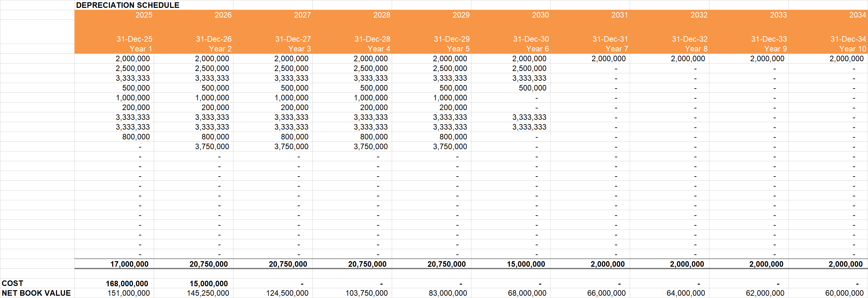Image resolution: width=868 pixels, height=298 pixels.
Task: Click the 2034 year header
Action: click(x=856, y=15)
